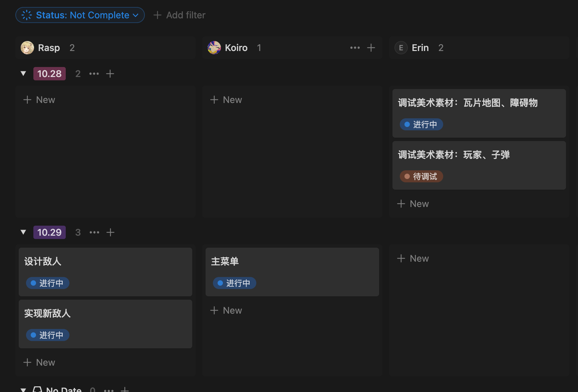Screen dimensions: 578x392
Task: Collapse the 10.28 group triangle
Action: (x=23, y=74)
